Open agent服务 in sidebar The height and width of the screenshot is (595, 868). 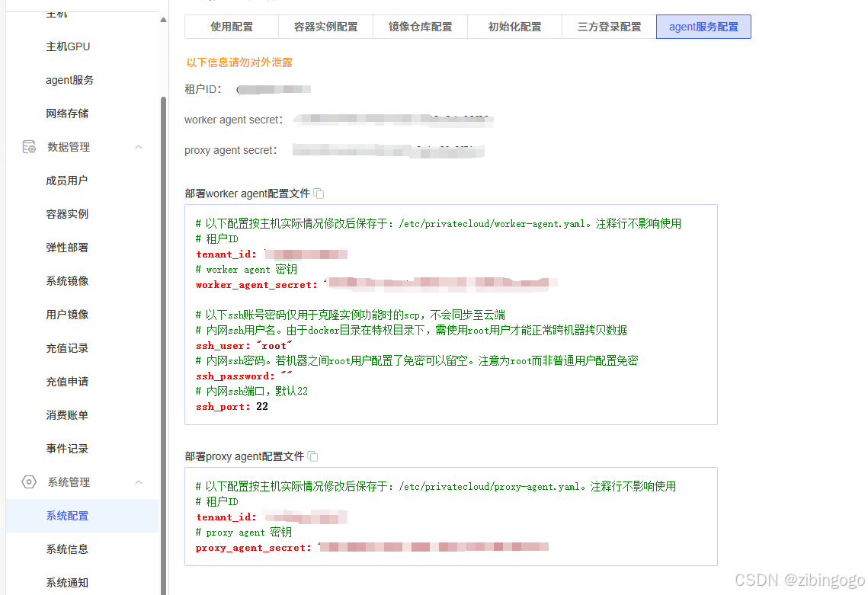coord(70,80)
